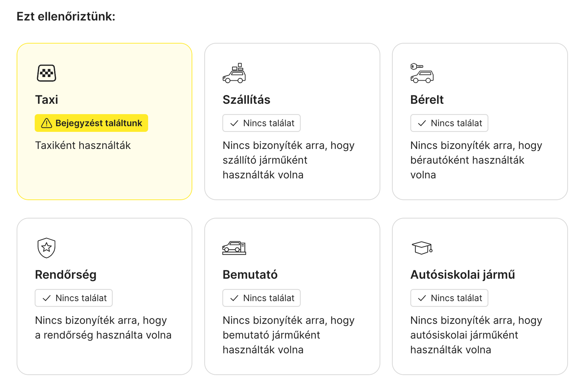The width and height of the screenshot is (584, 392).
Task: Click the Rendőrség card heading
Action: [66, 274]
